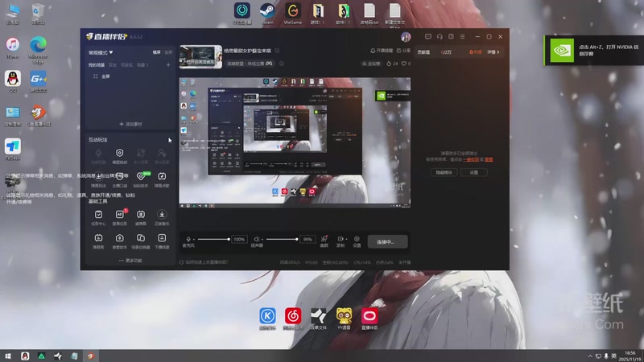Image resolution: width=644 pixels, height=362 pixels.
Task: Expand the speaker device dropdown arrow
Action: (x=261, y=239)
